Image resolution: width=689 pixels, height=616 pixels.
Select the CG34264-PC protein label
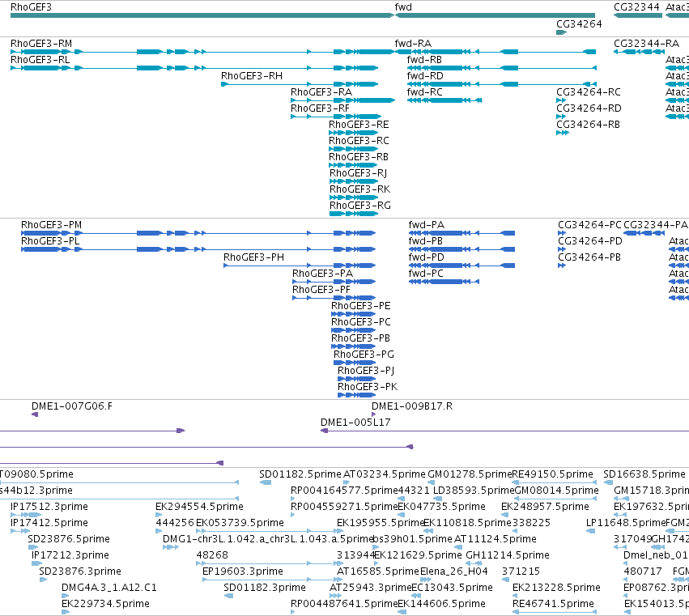589,225
